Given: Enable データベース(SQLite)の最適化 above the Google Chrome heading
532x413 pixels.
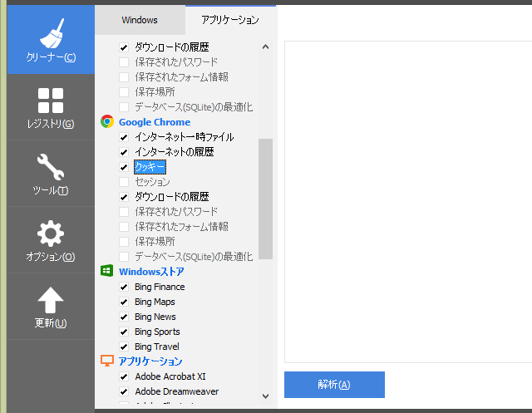Looking at the screenshot, I should tap(124, 107).
